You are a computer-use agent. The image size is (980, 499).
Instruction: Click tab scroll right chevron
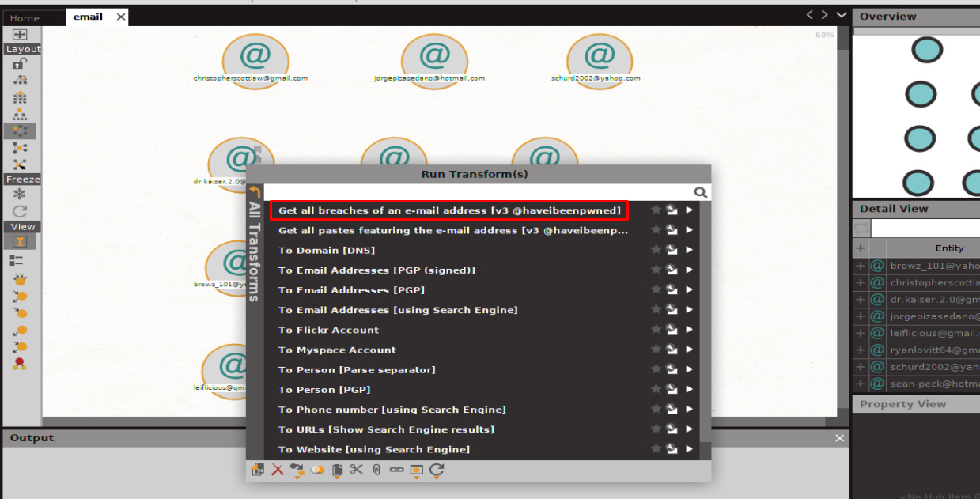(x=824, y=15)
